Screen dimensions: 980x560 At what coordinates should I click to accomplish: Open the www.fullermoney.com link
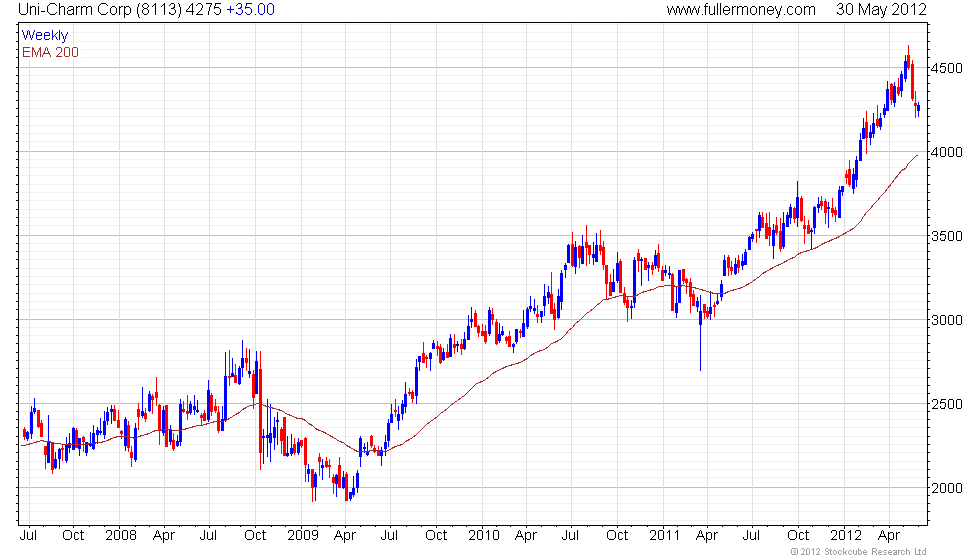[x=740, y=10]
